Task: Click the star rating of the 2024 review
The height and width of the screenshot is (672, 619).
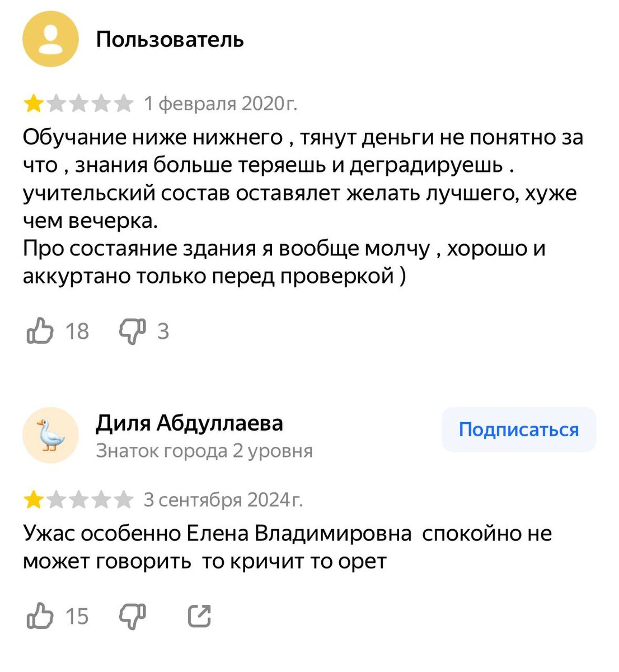Action: click(78, 499)
